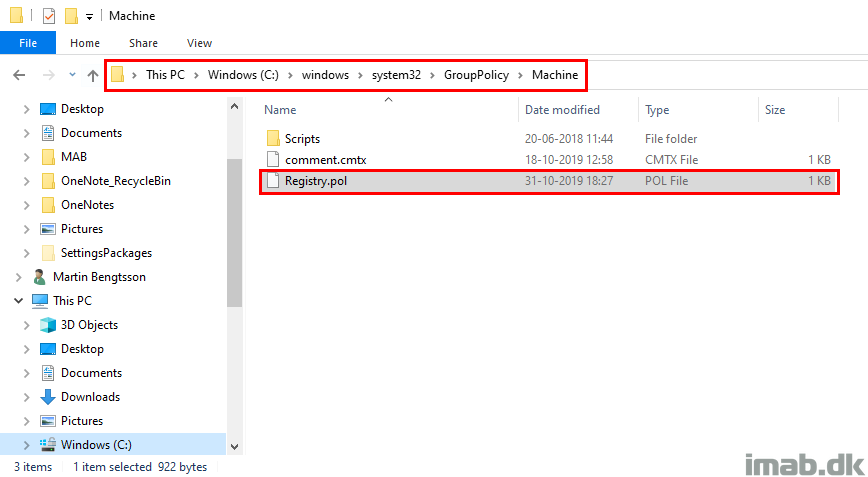Click the 3D Objects cube icon
Screen dimensions: 868x477
click(48, 325)
